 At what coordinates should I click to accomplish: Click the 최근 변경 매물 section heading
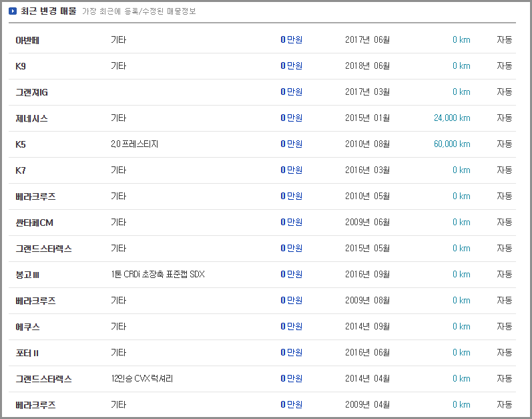pos(49,11)
